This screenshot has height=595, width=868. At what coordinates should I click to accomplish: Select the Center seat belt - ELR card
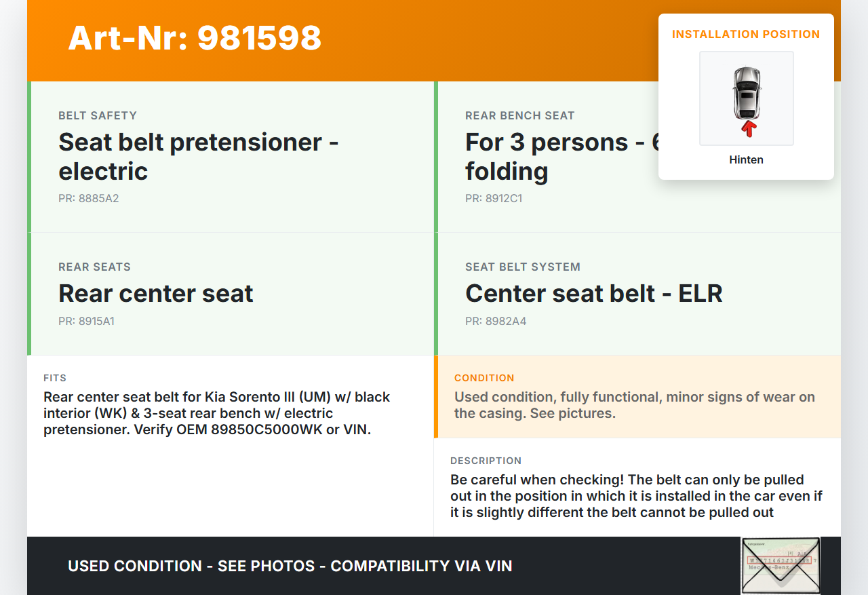click(x=637, y=294)
